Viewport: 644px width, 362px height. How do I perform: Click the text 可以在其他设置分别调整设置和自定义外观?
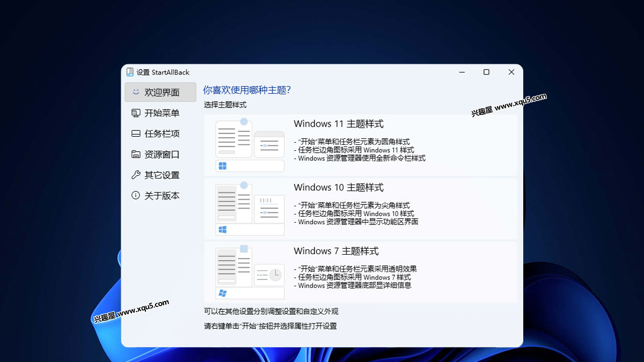(x=271, y=311)
